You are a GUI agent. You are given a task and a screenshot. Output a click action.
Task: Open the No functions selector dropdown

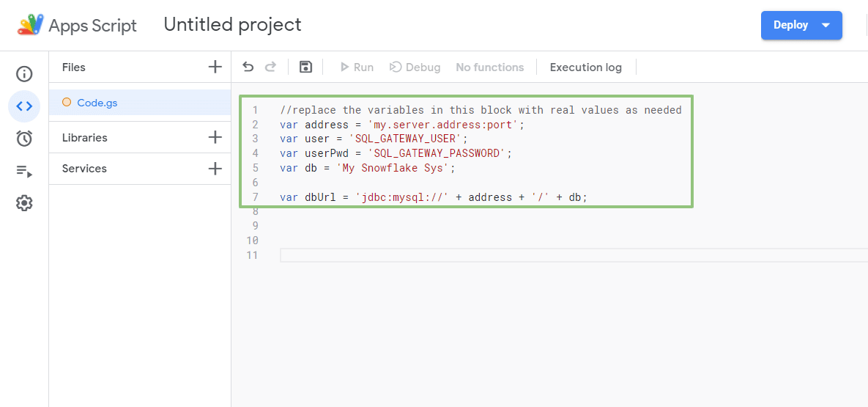[x=489, y=67]
